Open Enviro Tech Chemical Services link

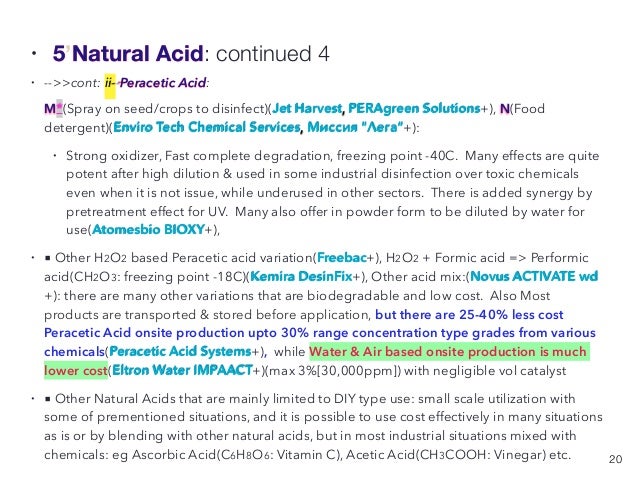tap(207, 127)
